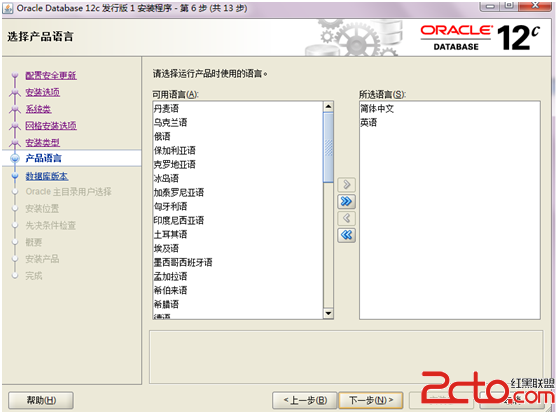Maximize the Oracle installer window
This screenshot has width=558, height=414.
[510, 6]
